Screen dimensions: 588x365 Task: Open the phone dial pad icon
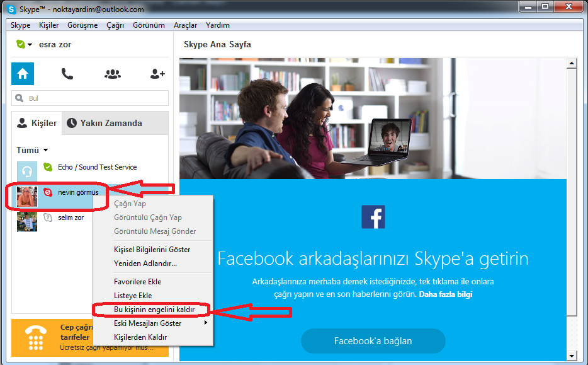click(67, 74)
